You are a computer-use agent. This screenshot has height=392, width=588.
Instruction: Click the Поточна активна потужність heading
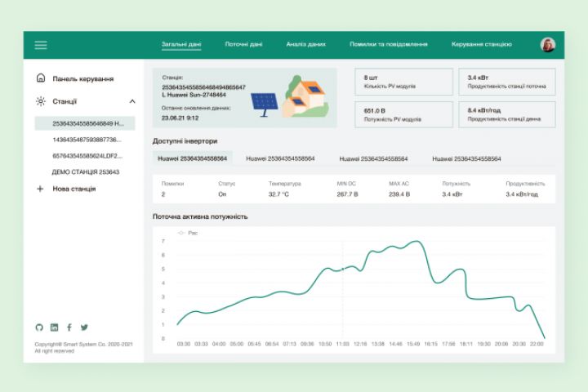point(200,216)
